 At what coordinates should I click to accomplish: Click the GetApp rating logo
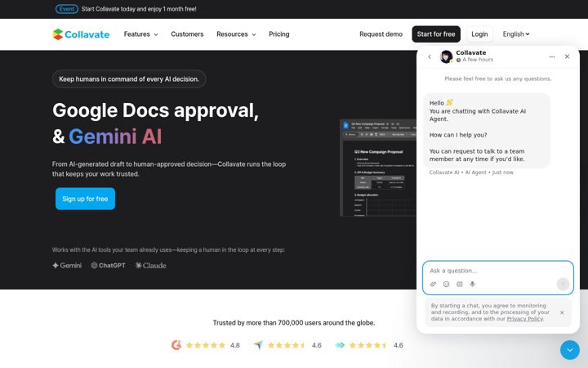(x=340, y=345)
